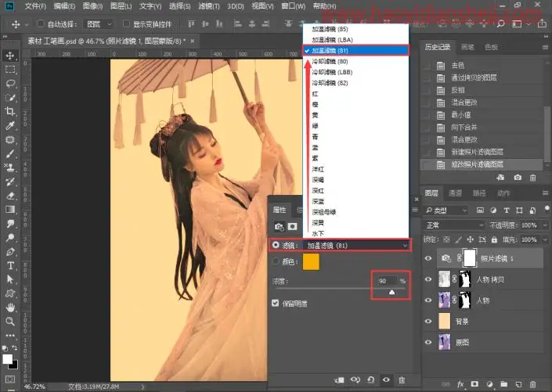Screen dimensions: 552x392
Task: Click the foreground color swatch in toolbar
Action: 7,359
